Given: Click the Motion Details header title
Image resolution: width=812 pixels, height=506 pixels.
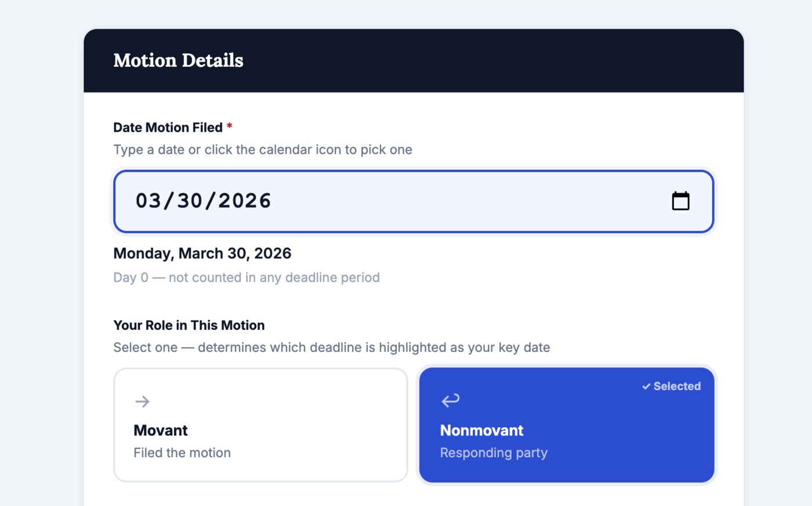Looking at the screenshot, I should (178, 60).
